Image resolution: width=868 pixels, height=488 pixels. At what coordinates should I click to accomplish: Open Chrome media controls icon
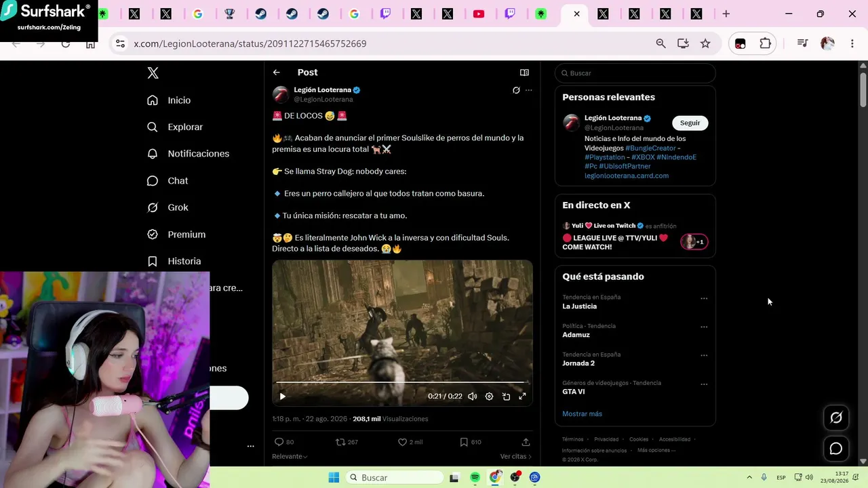coord(803,43)
